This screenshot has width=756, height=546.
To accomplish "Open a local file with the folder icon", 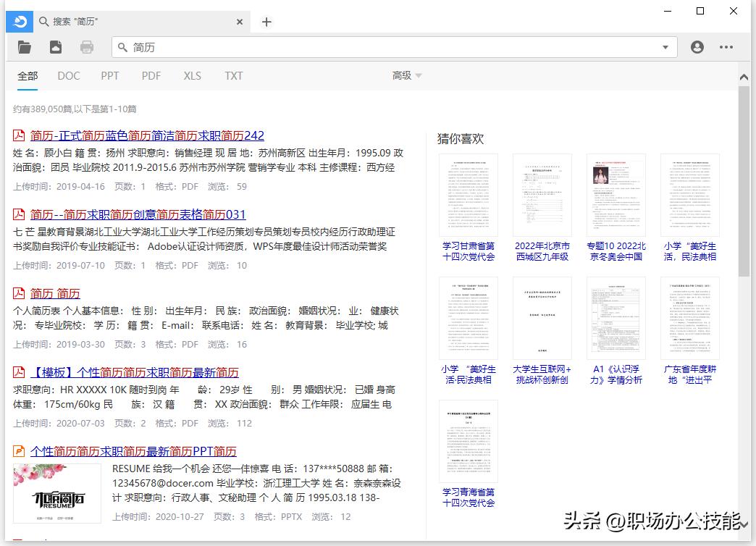I will [x=24, y=46].
